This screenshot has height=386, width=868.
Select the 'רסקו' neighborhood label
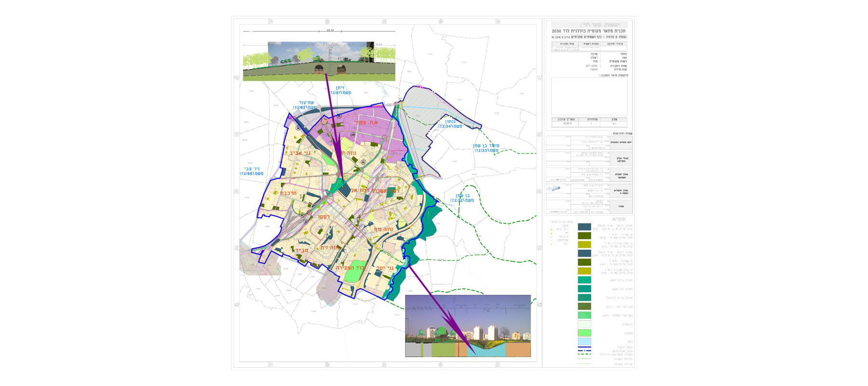pos(324,217)
